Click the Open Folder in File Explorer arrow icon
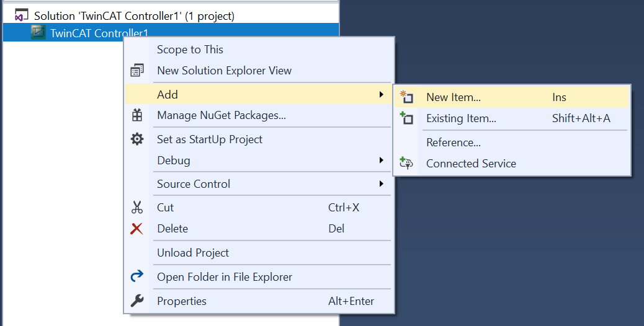 [x=137, y=277]
